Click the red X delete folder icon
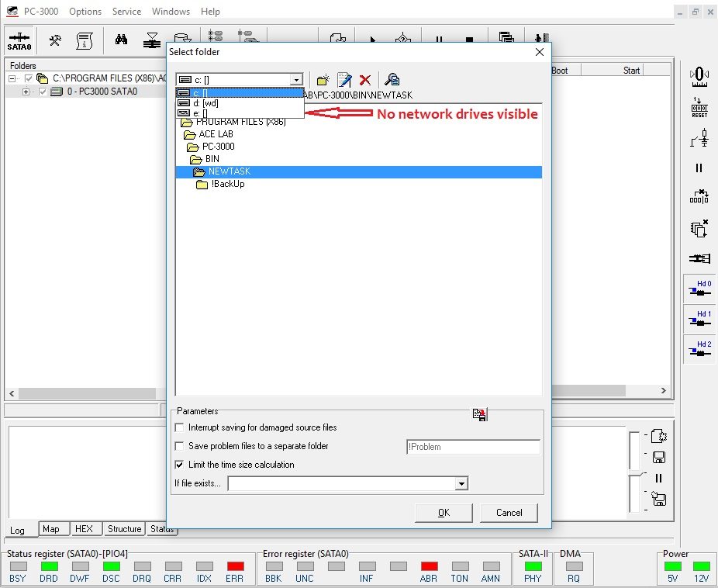Screen dimensions: 718x588 tap(365, 80)
